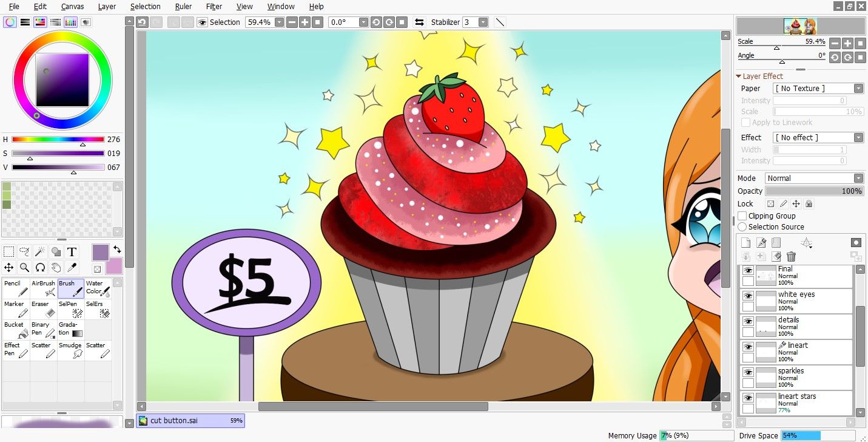Pick the Gradation tool

pyautogui.click(x=70, y=328)
